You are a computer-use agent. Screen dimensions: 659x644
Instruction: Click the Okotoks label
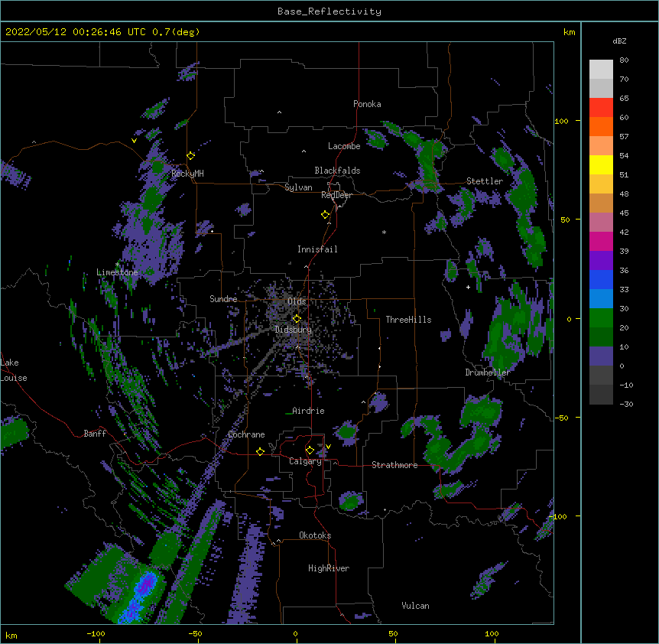tap(315, 535)
